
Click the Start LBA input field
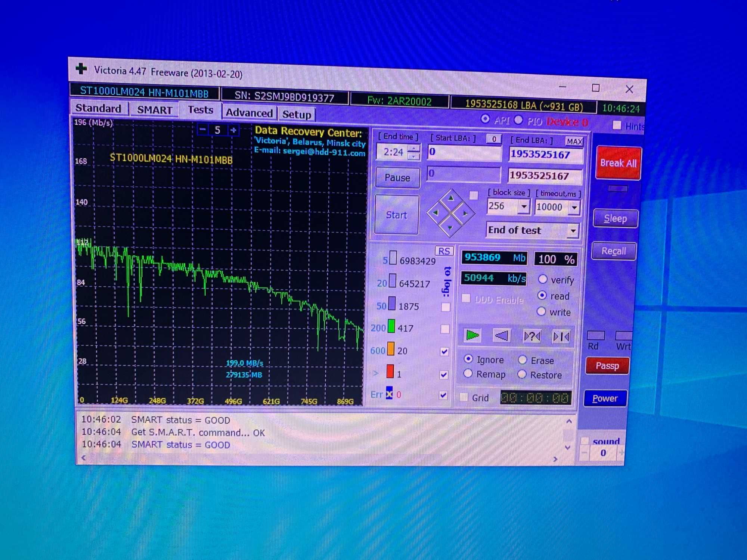[x=464, y=152]
